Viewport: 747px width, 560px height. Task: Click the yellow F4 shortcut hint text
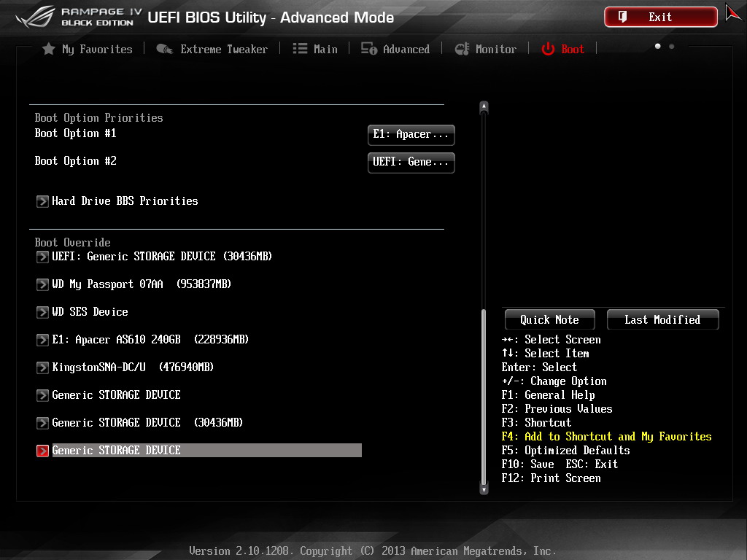tap(606, 436)
